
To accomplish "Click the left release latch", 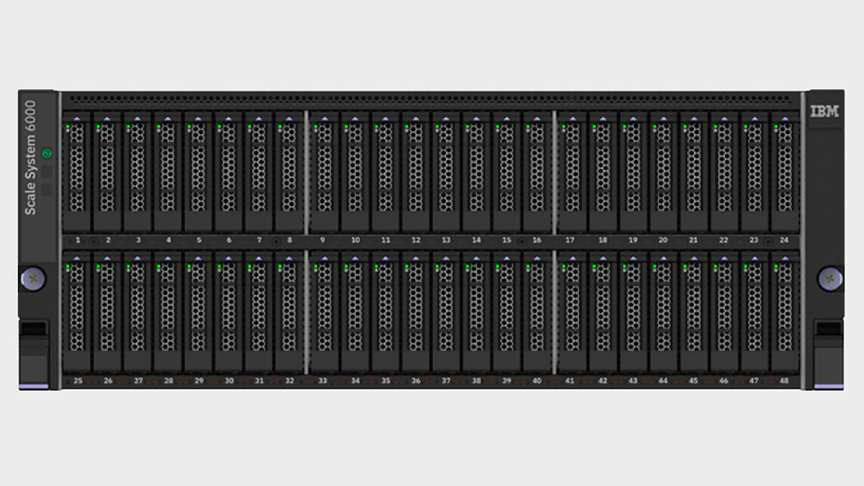I will [34, 355].
